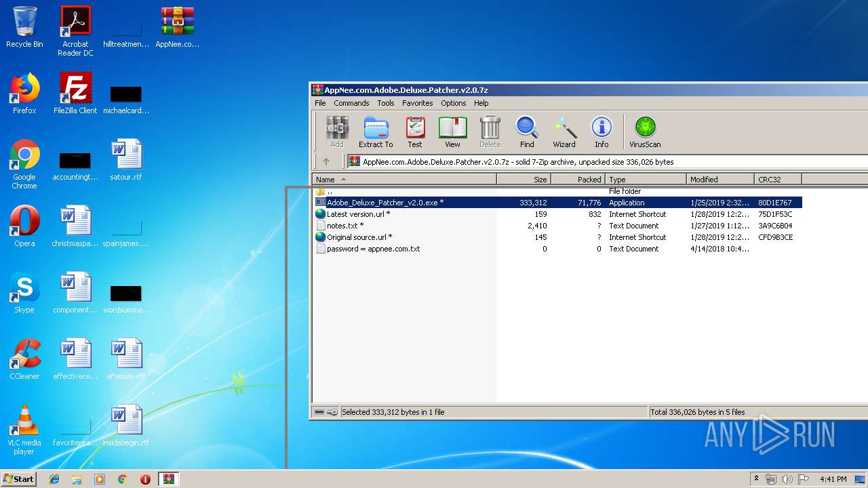Run the Test archive tool
Viewport: 868px width, 488px height.
pyautogui.click(x=415, y=132)
